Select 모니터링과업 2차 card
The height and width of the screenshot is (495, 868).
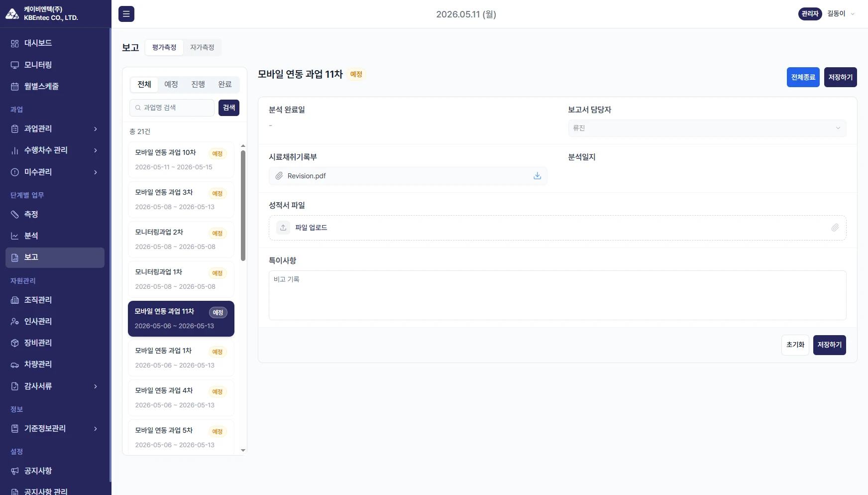click(x=181, y=240)
